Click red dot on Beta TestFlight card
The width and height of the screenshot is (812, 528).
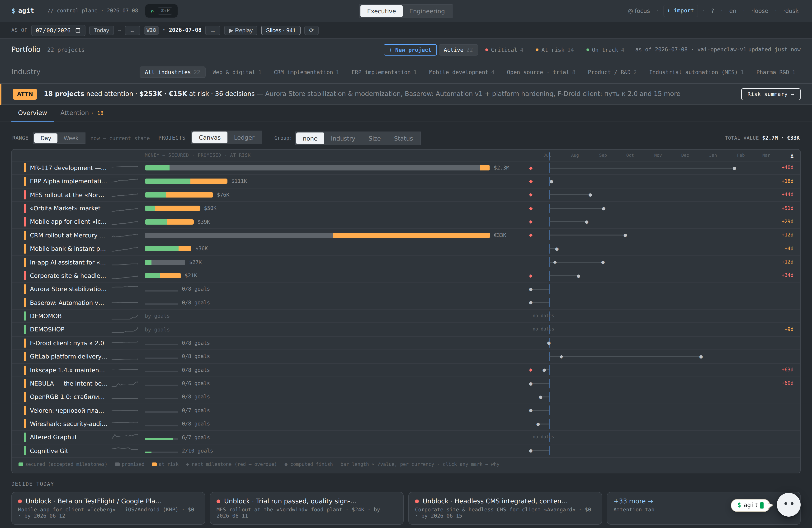(20, 501)
